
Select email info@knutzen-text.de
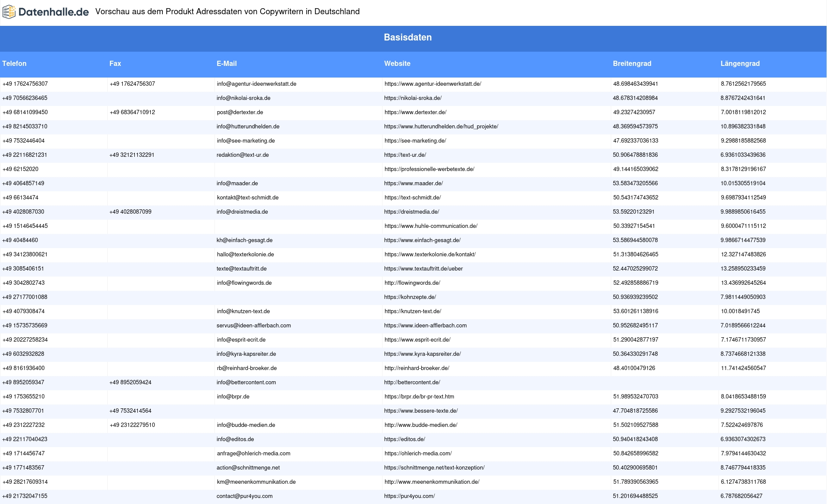click(x=243, y=311)
